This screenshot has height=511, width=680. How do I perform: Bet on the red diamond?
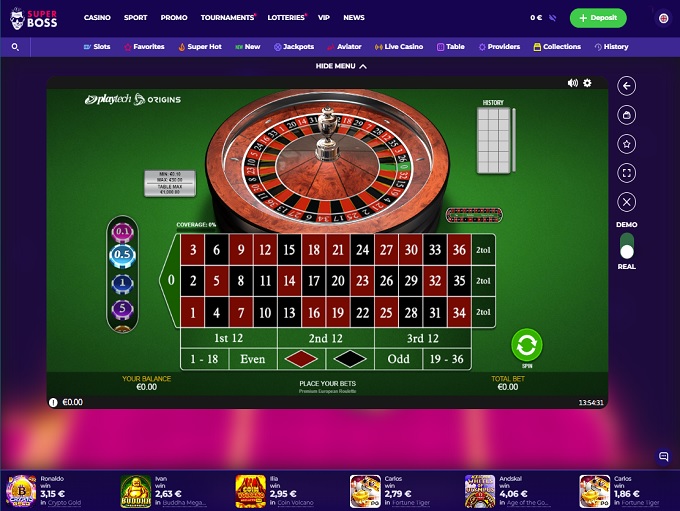301,359
